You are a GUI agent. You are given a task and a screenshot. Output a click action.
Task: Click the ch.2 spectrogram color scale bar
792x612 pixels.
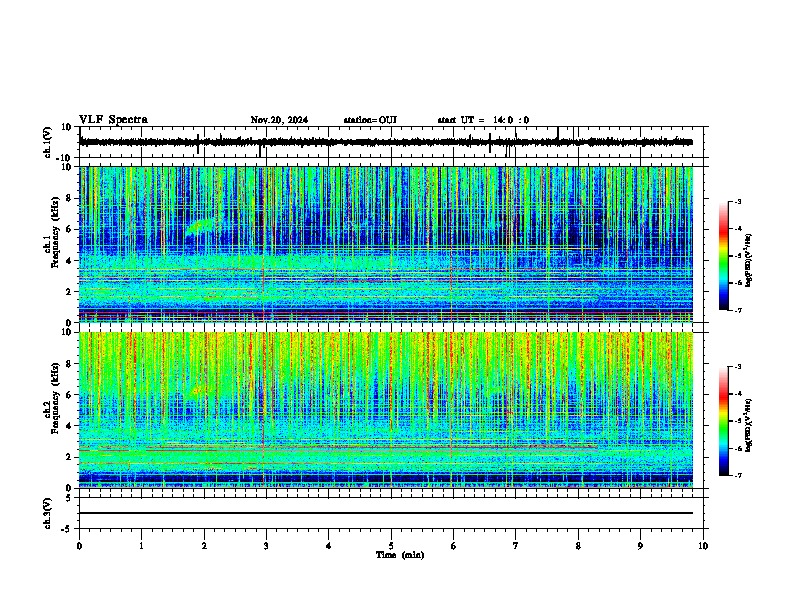coord(724,421)
